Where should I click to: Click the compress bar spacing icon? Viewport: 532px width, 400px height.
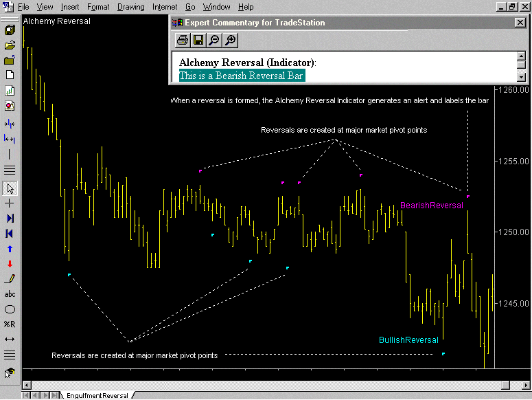coord(10,124)
